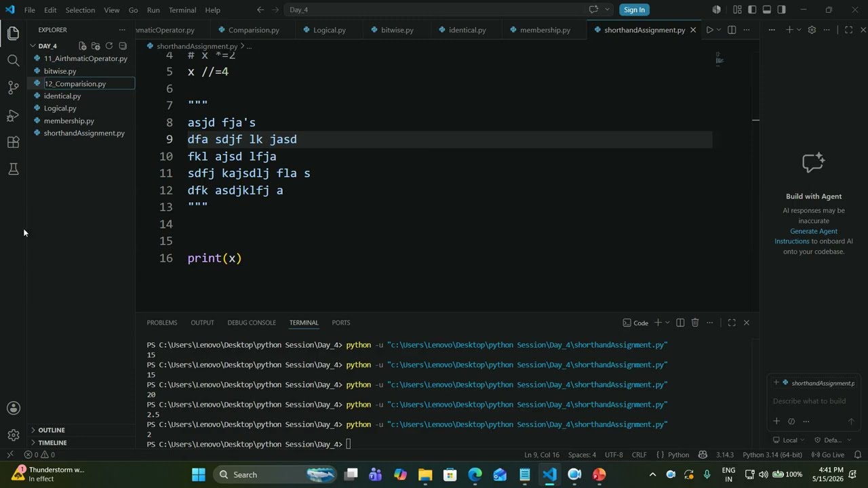Open the File menu
Screen dimensions: 868x488
(30, 10)
